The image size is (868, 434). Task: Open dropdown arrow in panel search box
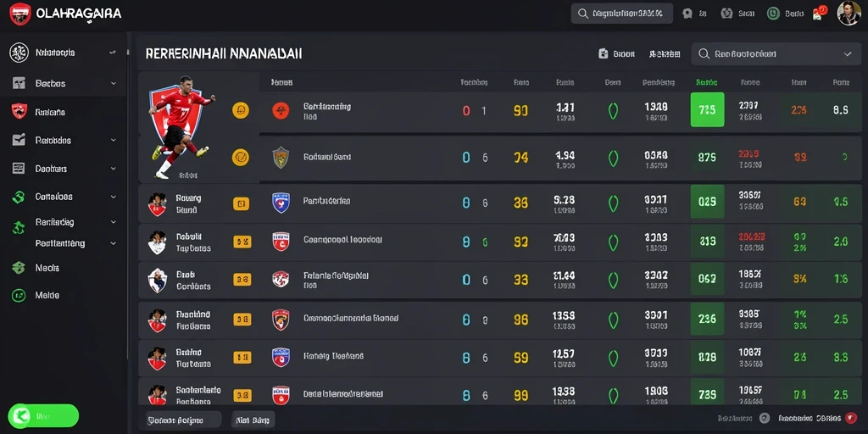pos(848,54)
